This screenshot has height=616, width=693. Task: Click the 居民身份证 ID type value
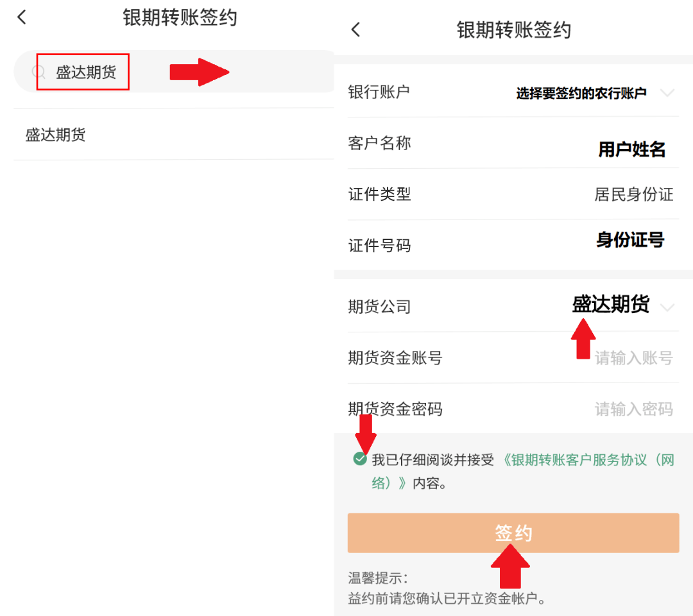(x=634, y=194)
